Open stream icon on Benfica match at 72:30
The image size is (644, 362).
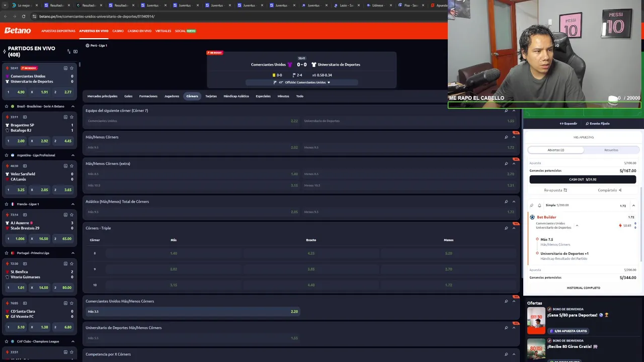tap(24, 263)
